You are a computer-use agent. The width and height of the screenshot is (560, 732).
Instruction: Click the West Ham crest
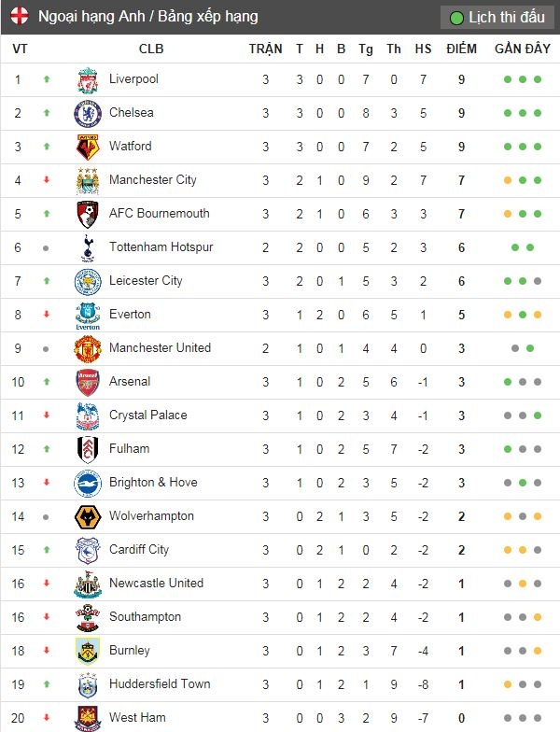[x=88, y=718]
